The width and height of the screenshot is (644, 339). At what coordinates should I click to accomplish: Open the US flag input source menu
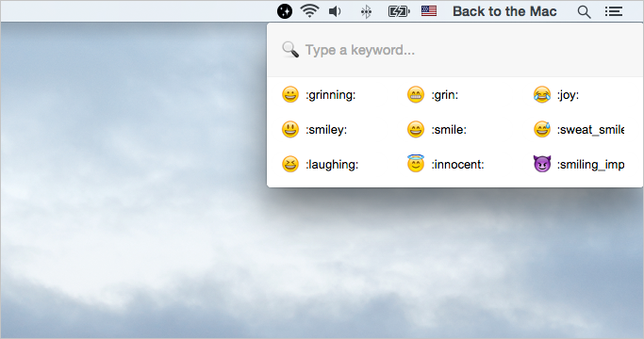click(x=429, y=11)
